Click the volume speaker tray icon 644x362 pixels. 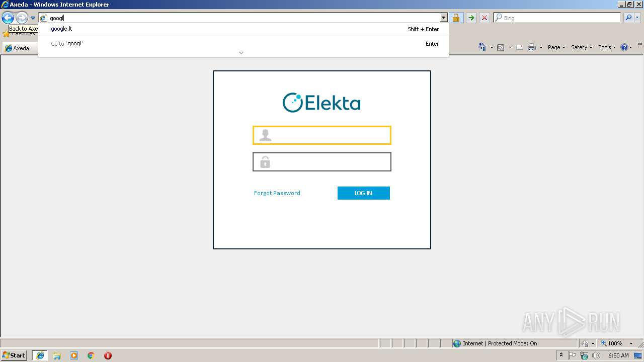596,355
